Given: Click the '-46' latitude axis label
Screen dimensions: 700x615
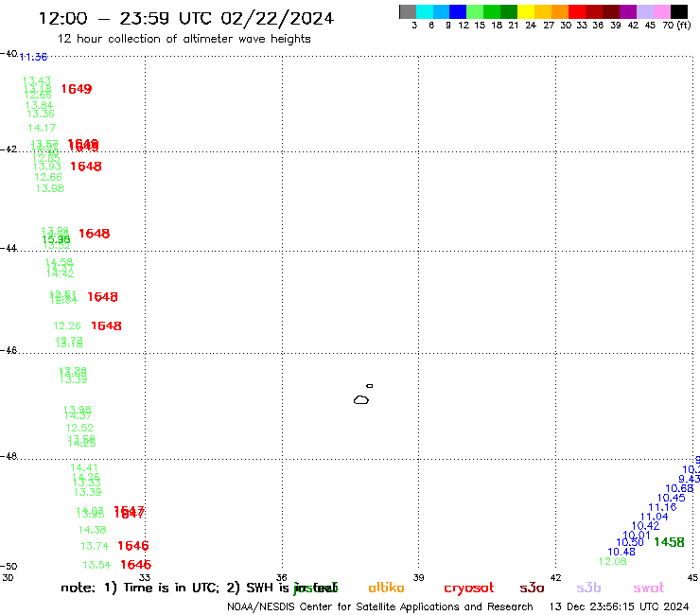Looking at the screenshot, I should [x=9, y=350].
